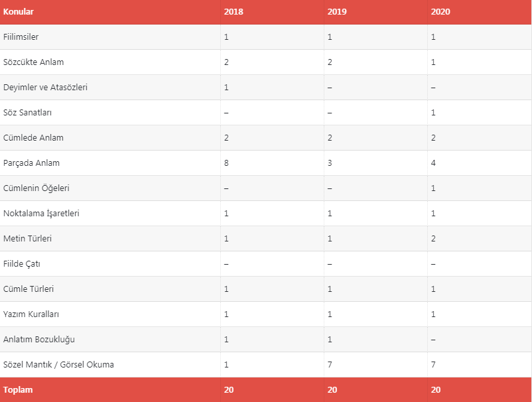Image resolution: width=532 pixels, height=402 pixels.
Task: Click the Fiilimsiler row label
Action: (21, 36)
